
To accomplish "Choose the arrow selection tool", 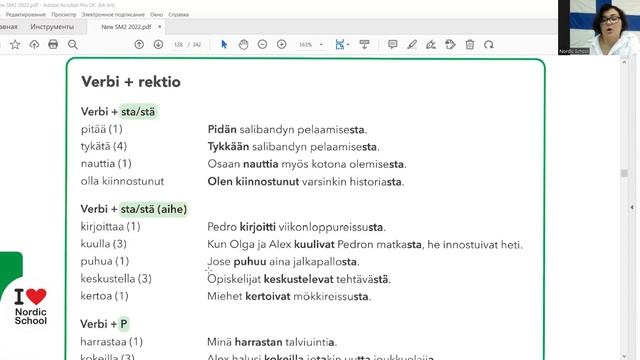I will pyautogui.click(x=224, y=44).
